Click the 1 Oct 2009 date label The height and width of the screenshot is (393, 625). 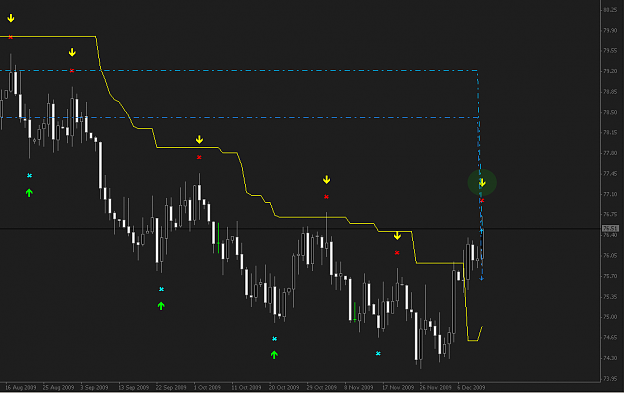coord(207,387)
